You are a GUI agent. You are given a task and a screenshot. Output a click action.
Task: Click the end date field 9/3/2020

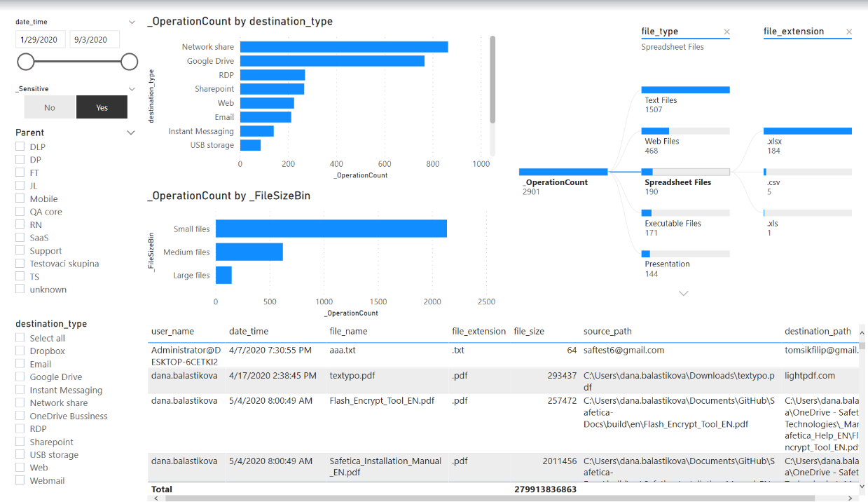click(94, 40)
